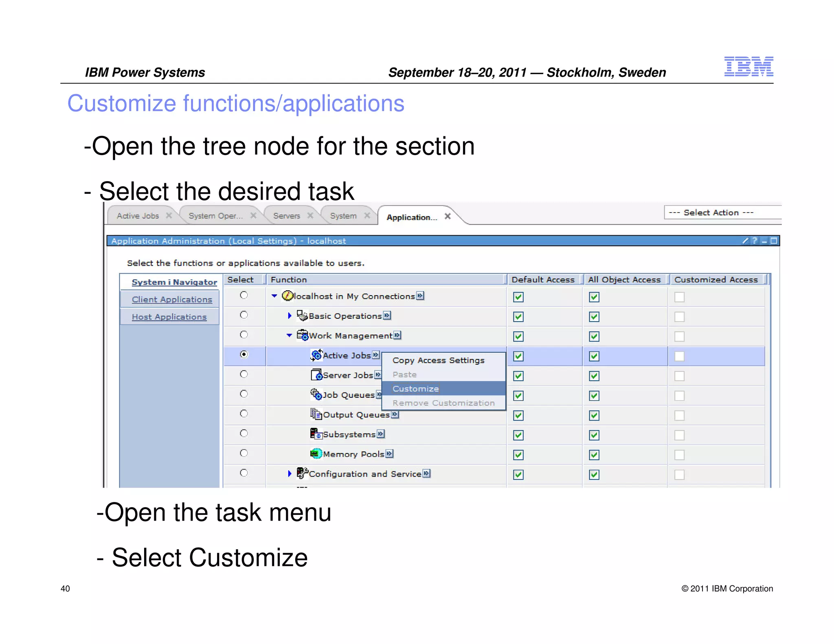Collapse the localhost in My Connections node

point(274,296)
